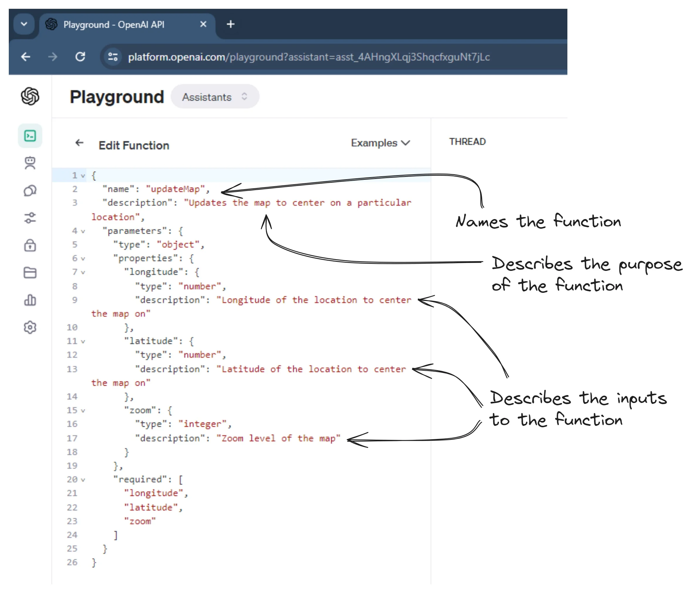Click the "object" type value on line 5
The width and height of the screenshot is (700, 593).
point(178,245)
